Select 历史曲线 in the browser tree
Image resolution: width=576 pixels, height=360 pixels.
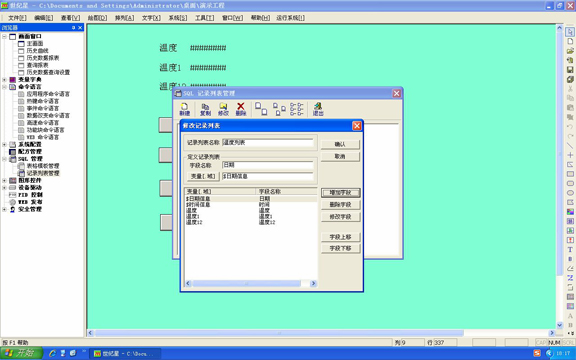click(x=37, y=51)
